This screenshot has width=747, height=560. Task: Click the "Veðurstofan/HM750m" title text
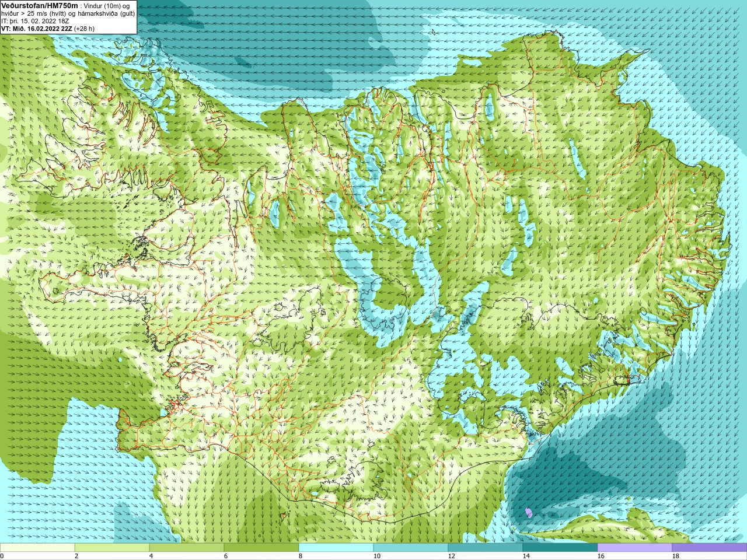[x=40, y=5]
